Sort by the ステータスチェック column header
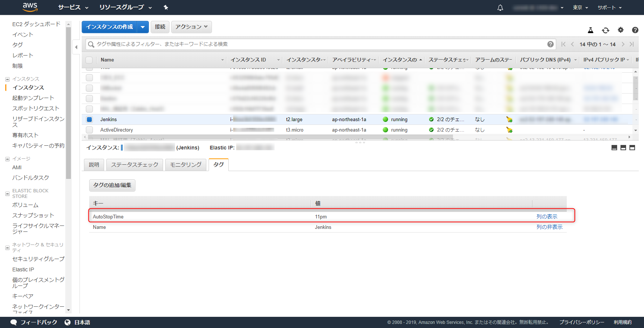Screen dimensions: 644x328 point(447,60)
